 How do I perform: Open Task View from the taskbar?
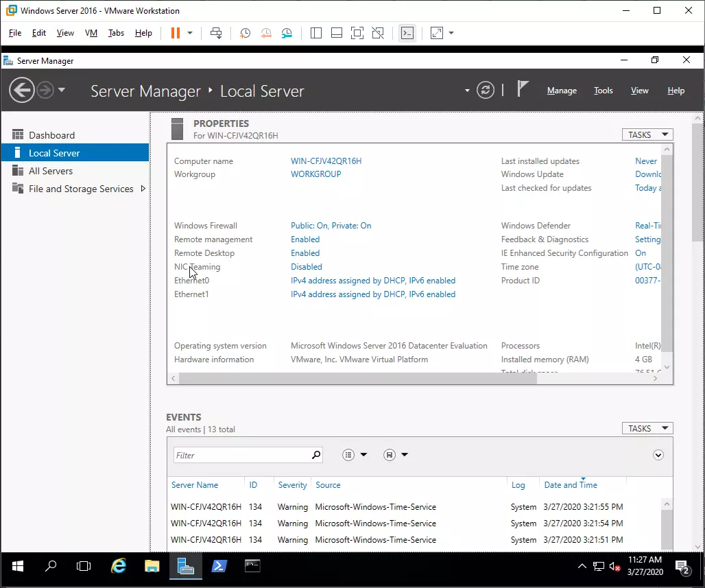(84, 566)
